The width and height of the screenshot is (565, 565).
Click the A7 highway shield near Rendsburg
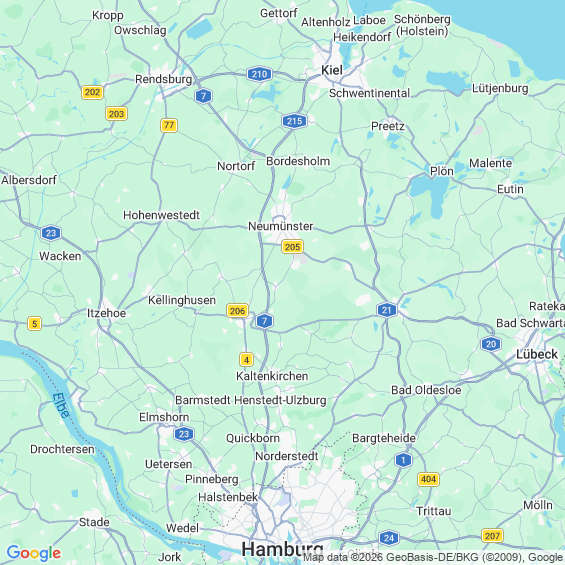[204, 96]
